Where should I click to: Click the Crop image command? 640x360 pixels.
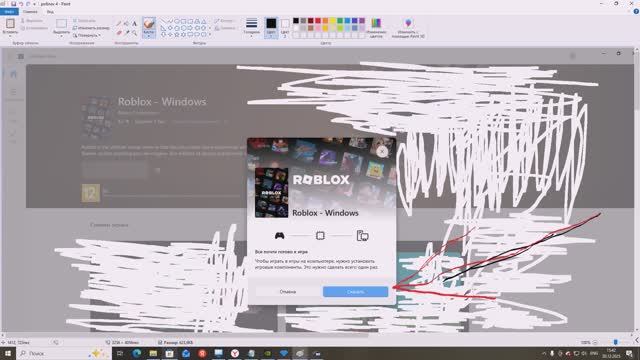point(84,20)
